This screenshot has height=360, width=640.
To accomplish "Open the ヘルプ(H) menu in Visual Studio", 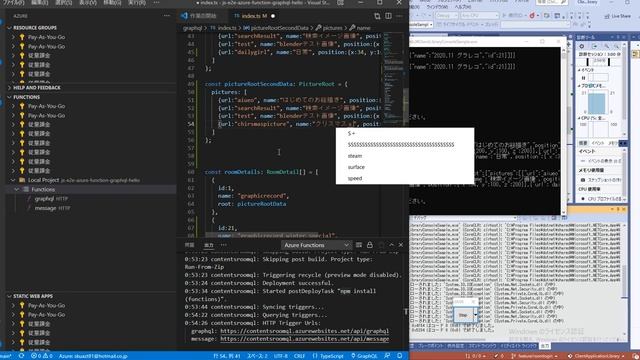I will click(x=463, y=7).
